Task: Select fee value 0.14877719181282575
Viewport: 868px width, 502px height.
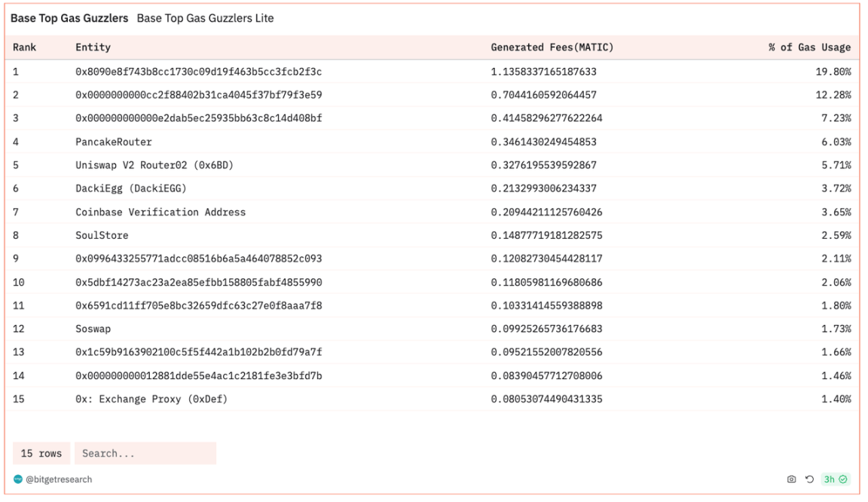Action: click(546, 235)
